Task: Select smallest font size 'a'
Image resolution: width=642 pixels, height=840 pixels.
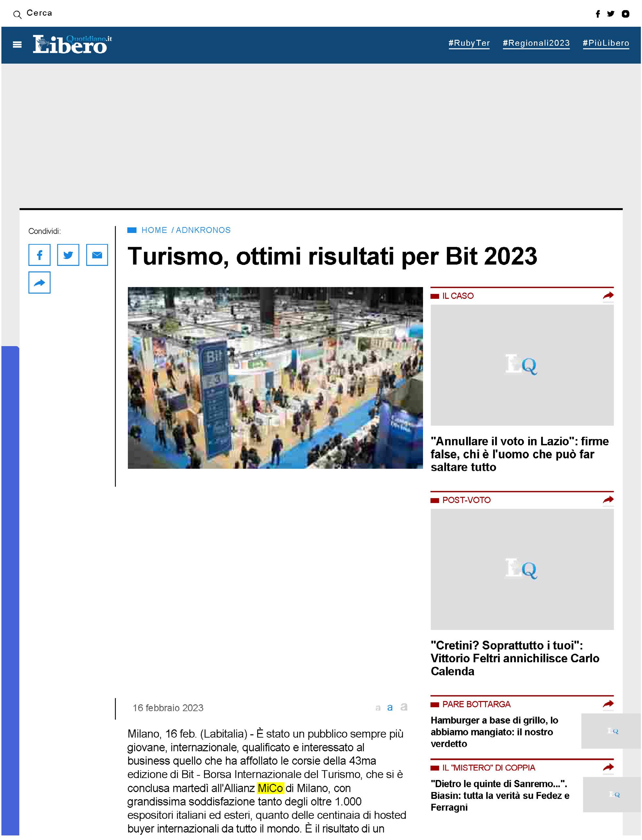Action: click(378, 708)
